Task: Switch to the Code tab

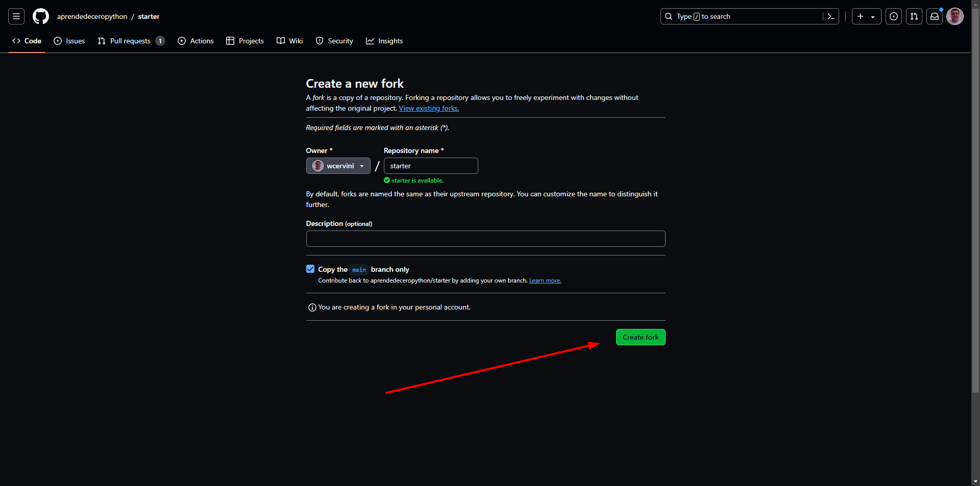Action: point(27,41)
